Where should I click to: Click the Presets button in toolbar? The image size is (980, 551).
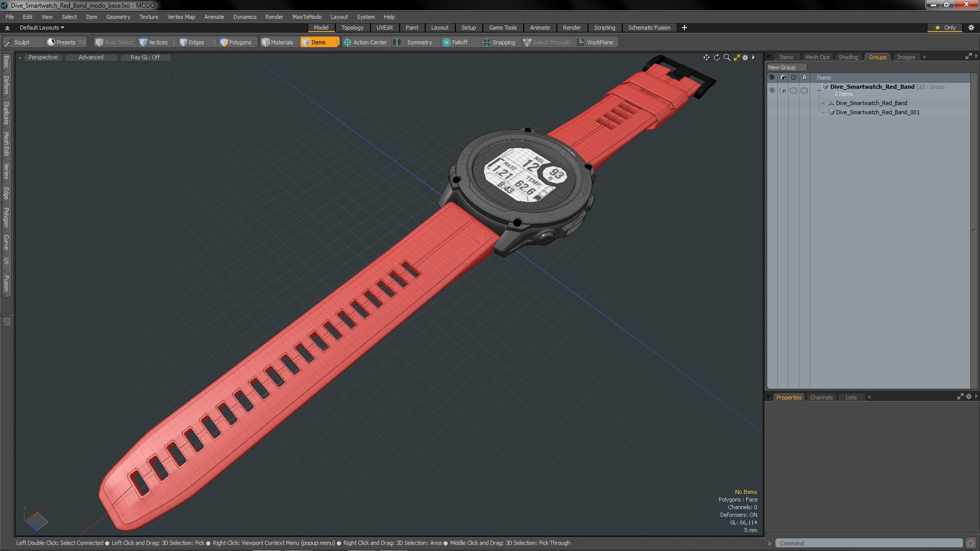[65, 42]
